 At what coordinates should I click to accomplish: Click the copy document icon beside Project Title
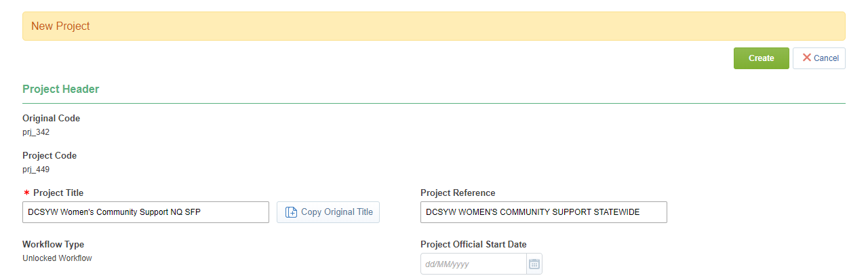[291, 212]
